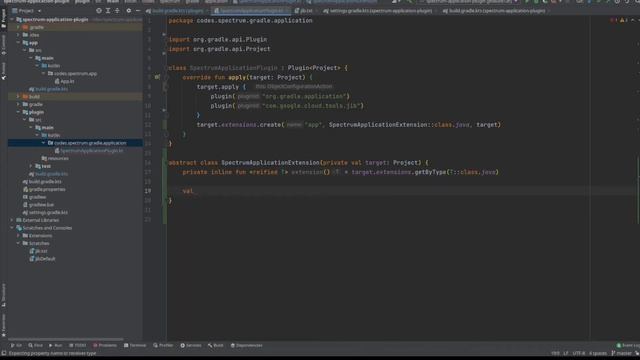Select the resources folder
The width and height of the screenshot is (640, 360).
(x=55, y=158)
